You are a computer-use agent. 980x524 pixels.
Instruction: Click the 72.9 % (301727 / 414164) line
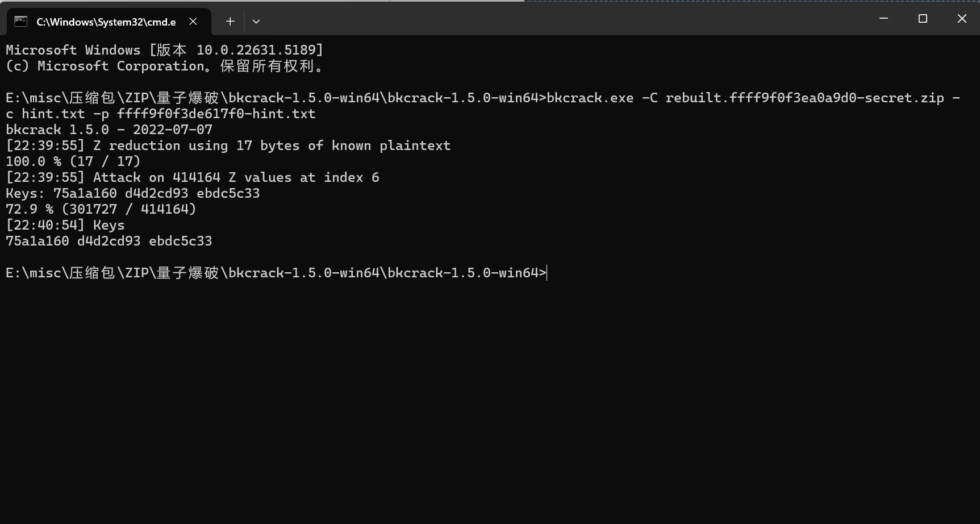coord(101,209)
